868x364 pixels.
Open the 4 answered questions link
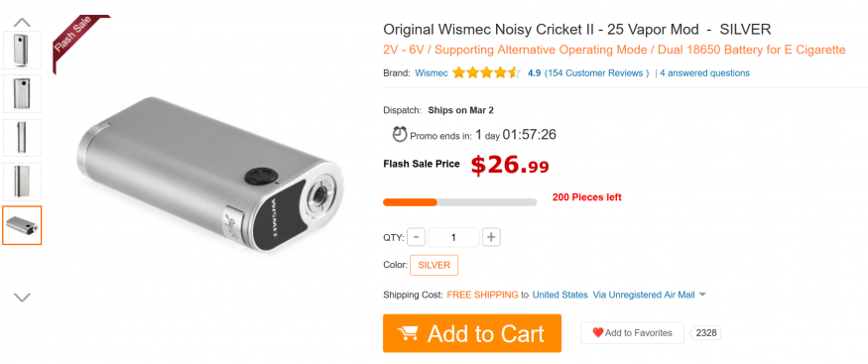point(704,73)
